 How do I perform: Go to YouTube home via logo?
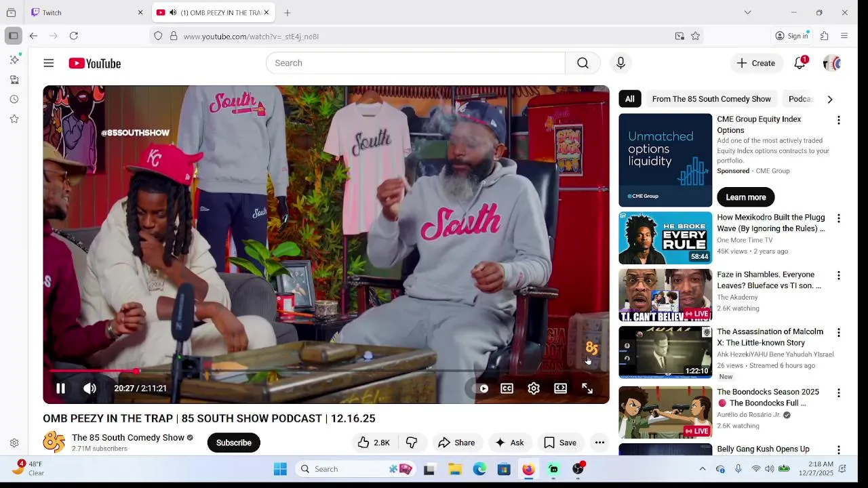tap(94, 63)
